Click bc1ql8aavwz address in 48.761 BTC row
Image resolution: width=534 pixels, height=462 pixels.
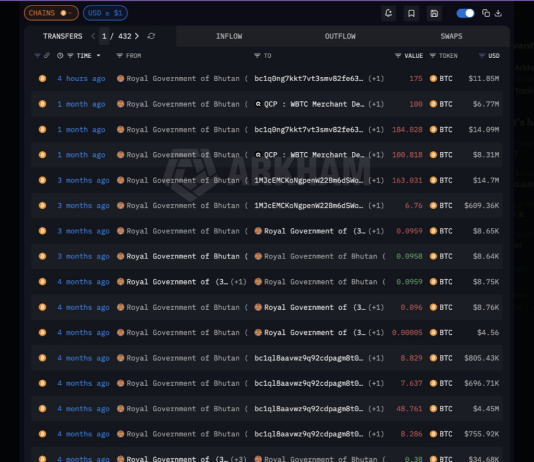pyautogui.click(x=309, y=409)
